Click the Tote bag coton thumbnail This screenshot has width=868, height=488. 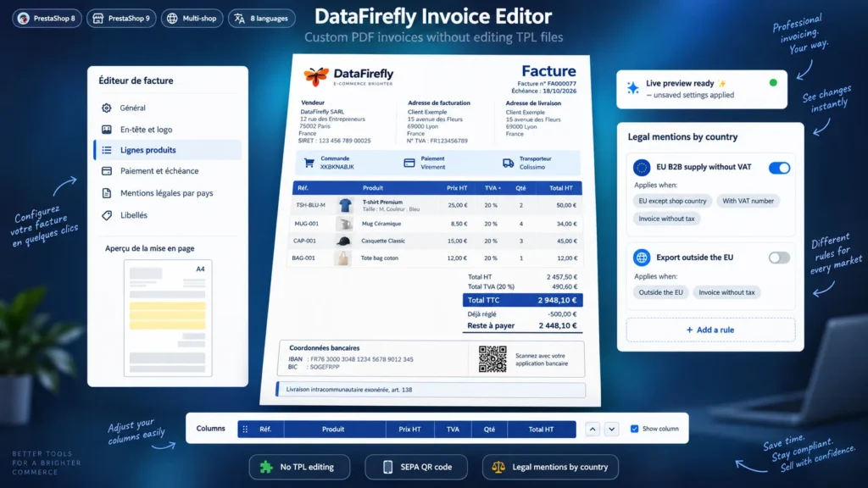(342, 258)
